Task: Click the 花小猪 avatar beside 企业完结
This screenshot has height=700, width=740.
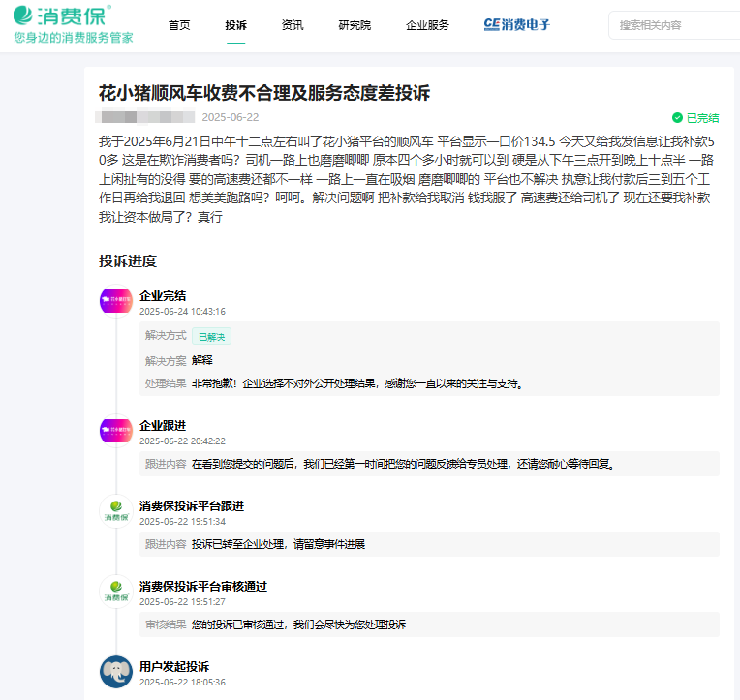Action: (x=116, y=300)
